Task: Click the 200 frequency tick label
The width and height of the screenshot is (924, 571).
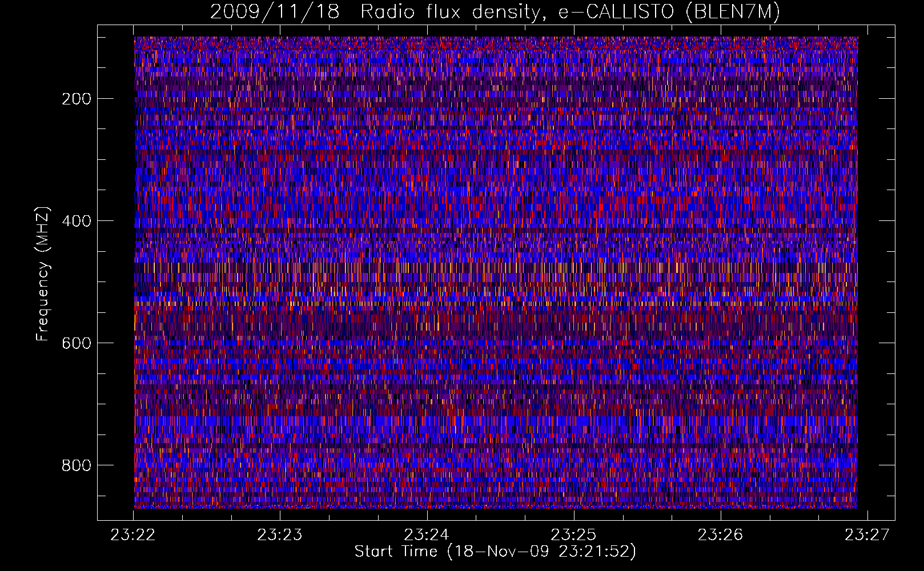Action: (x=77, y=99)
